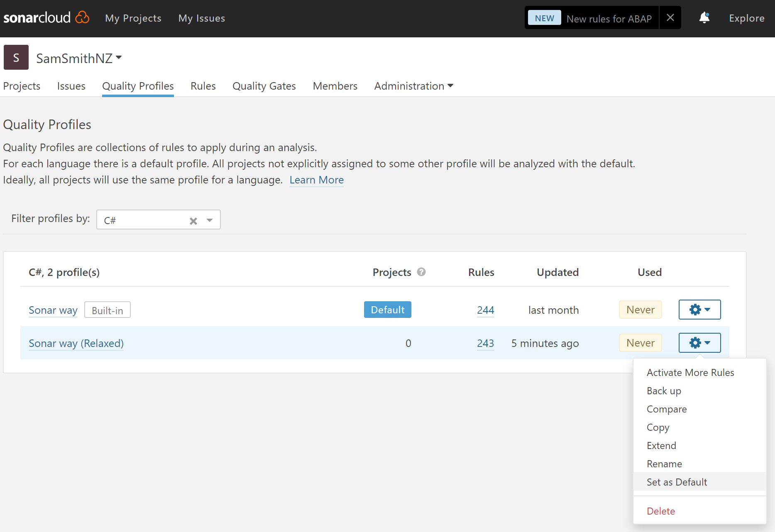Image resolution: width=775 pixels, height=532 pixels.
Task: Open the notifications bell
Action: (704, 18)
